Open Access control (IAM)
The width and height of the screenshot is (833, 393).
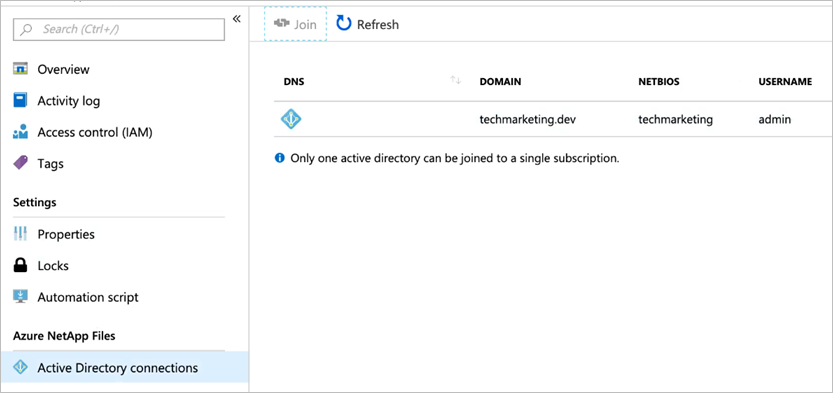pyautogui.click(x=95, y=132)
